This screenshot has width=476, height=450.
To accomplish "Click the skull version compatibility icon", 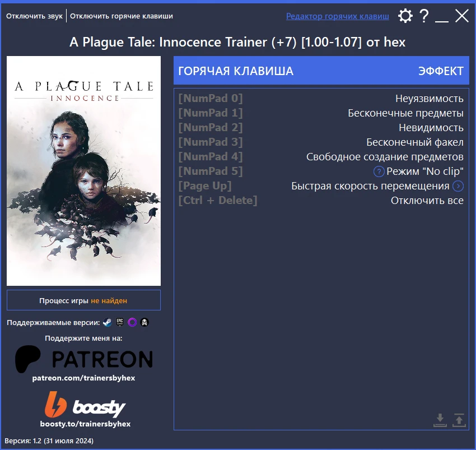I will (x=145, y=322).
